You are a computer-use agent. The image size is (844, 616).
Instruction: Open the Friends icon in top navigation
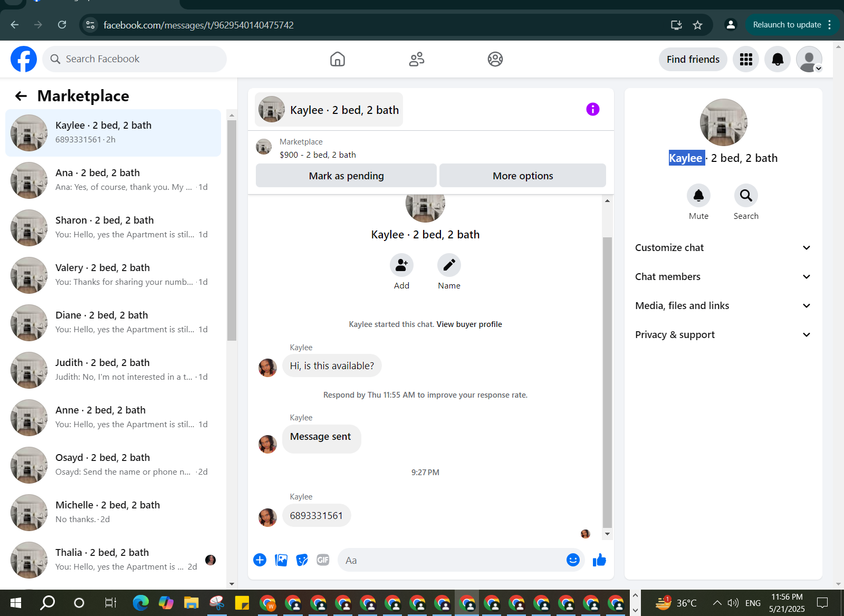point(417,59)
